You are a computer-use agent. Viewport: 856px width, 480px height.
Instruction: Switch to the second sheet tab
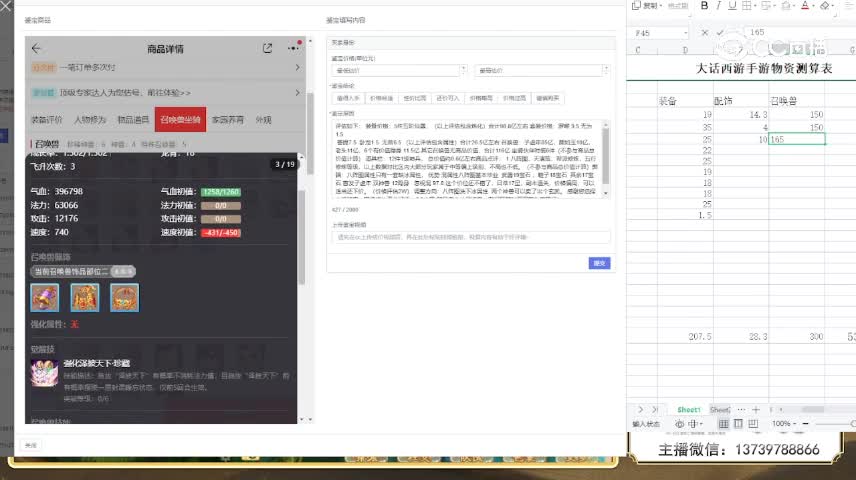pos(720,410)
